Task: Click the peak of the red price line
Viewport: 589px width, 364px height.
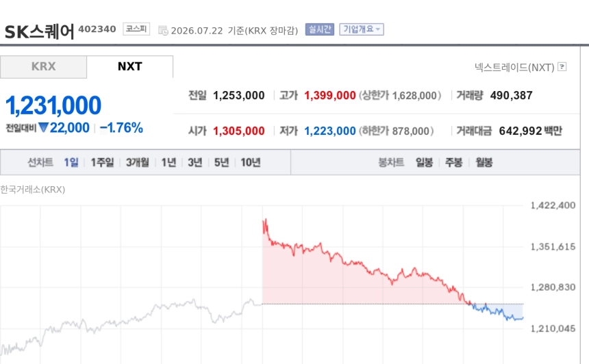Action: click(x=266, y=219)
